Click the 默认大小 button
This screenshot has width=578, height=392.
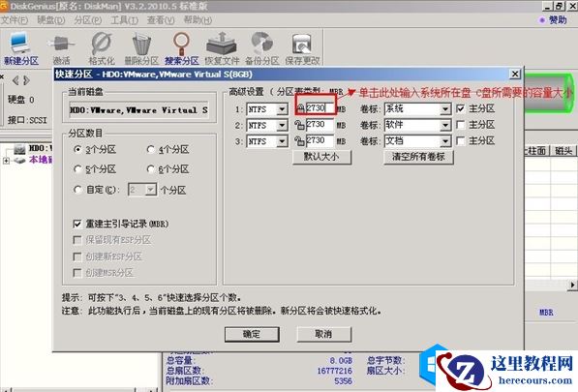(x=321, y=157)
